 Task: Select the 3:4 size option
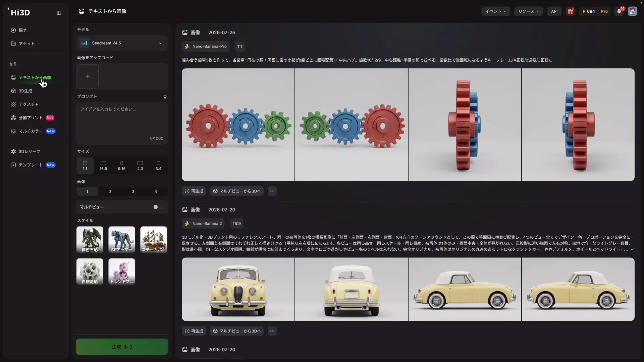(158, 166)
